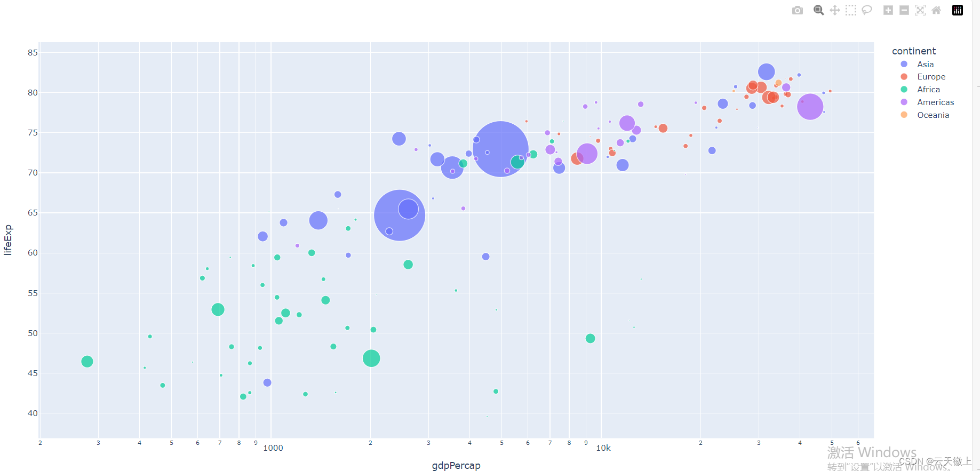
Task: Download plot as PNG via camera icon
Action: (x=798, y=10)
